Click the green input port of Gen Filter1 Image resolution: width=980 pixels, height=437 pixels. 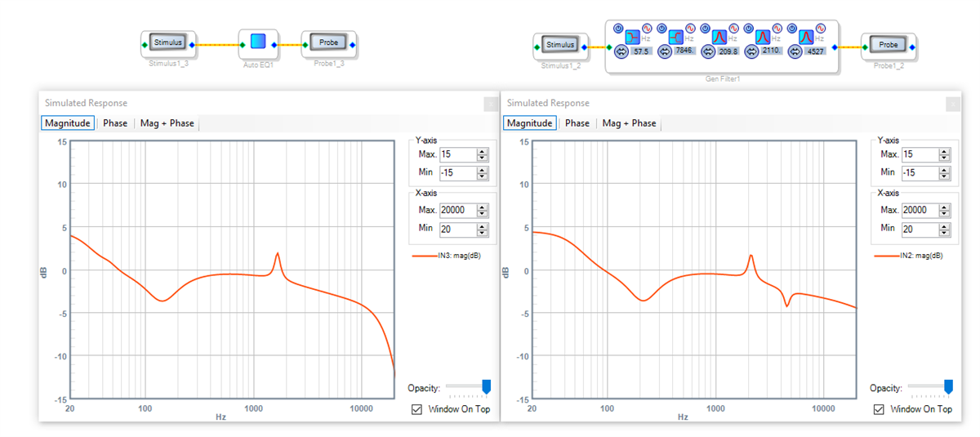[x=609, y=47]
